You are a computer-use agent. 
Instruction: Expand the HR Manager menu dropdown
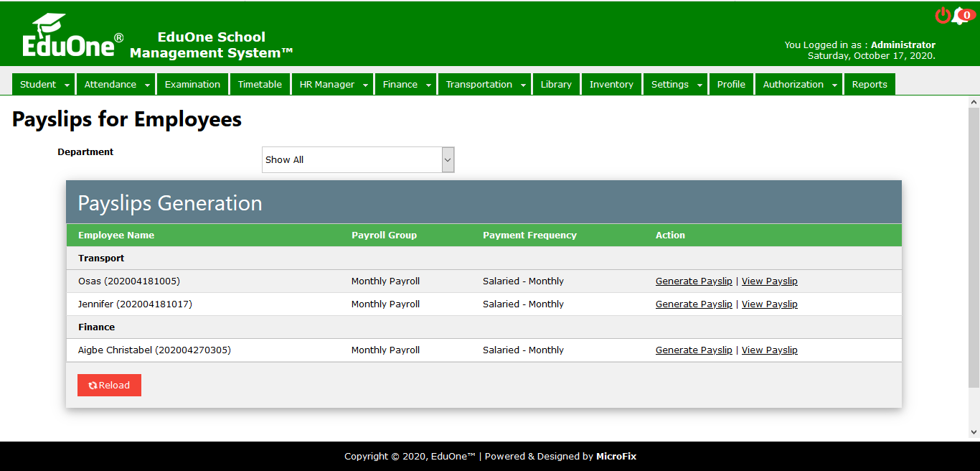coord(364,85)
